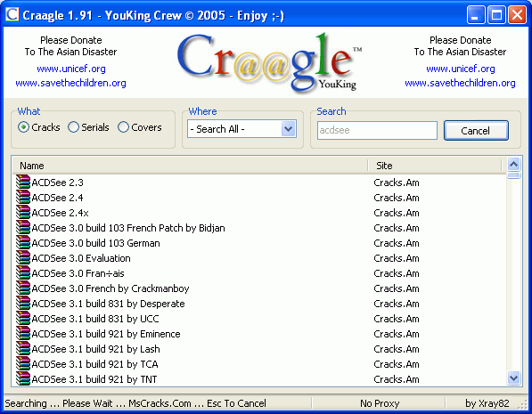Click the scrollbar up arrow in results list

[x=513, y=165]
